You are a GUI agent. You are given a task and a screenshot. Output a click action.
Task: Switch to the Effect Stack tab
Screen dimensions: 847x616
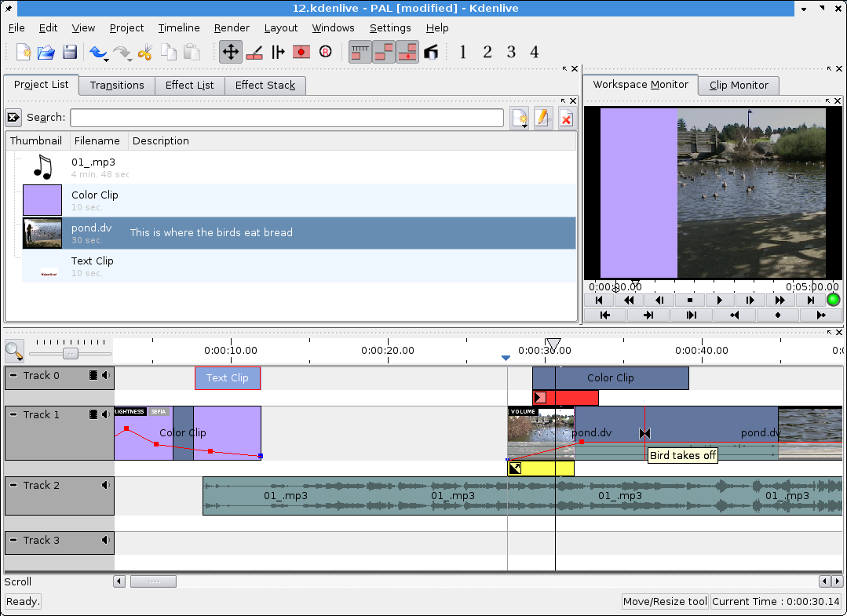click(x=265, y=86)
